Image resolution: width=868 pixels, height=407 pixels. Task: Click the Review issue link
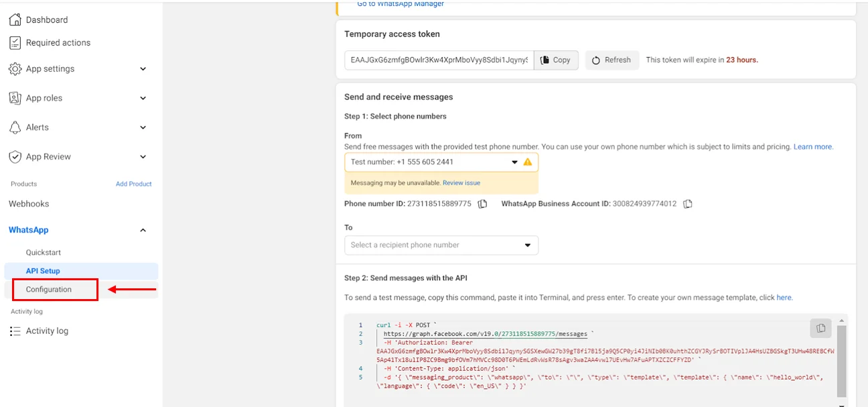pos(461,182)
